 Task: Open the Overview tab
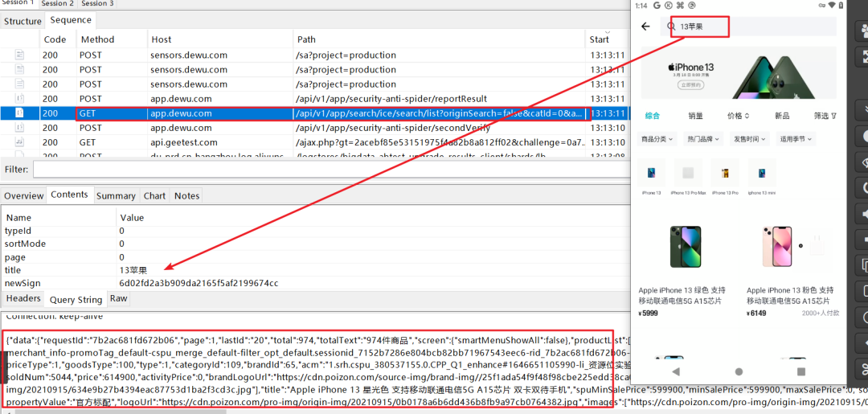point(24,195)
